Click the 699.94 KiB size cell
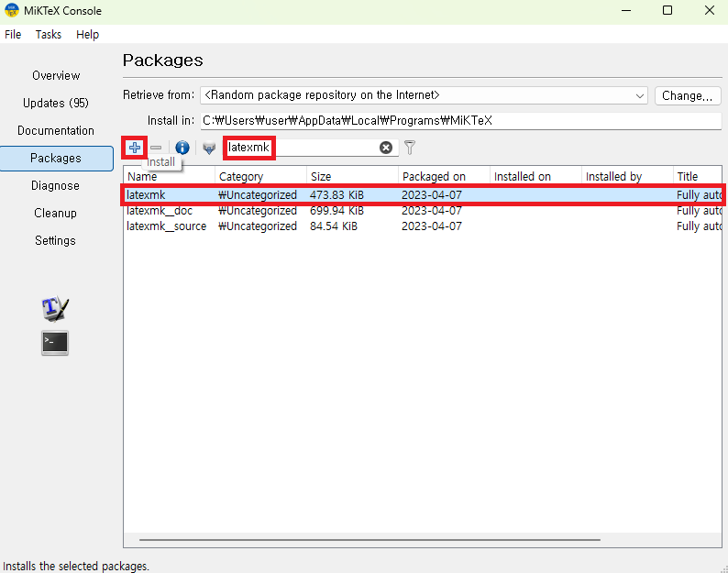The height and width of the screenshot is (573, 728). (336, 210)
